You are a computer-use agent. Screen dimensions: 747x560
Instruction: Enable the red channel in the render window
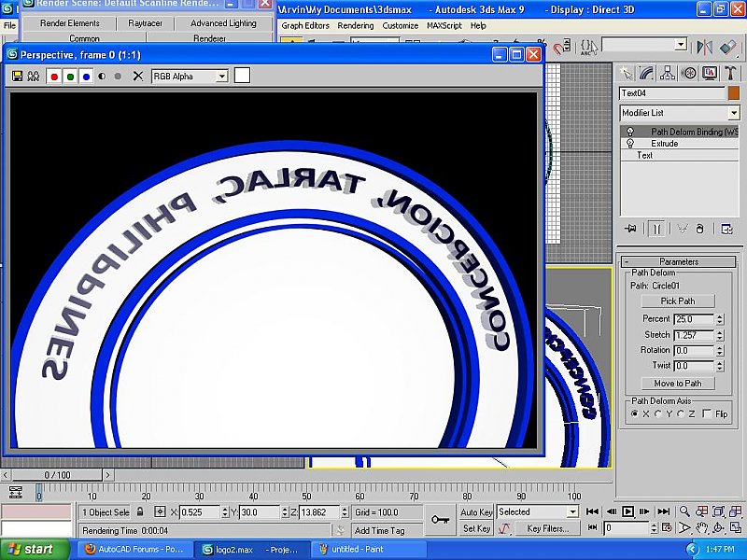point(54,77)
